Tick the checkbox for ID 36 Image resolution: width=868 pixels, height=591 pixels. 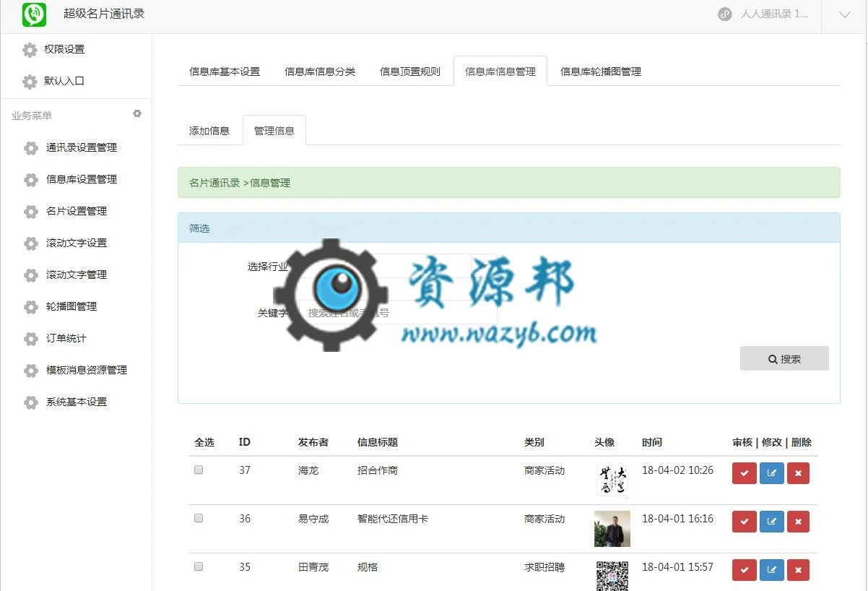pyautogui.click(x=199, y=518)
